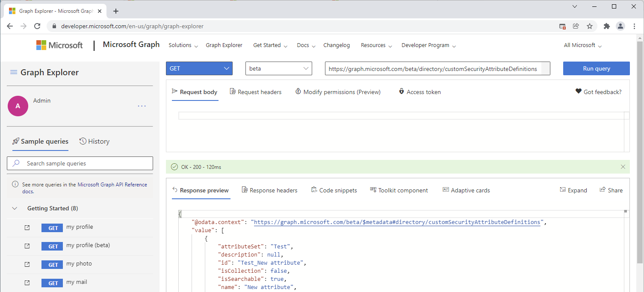Click the Admin profile avatar

tap(18, 106)
